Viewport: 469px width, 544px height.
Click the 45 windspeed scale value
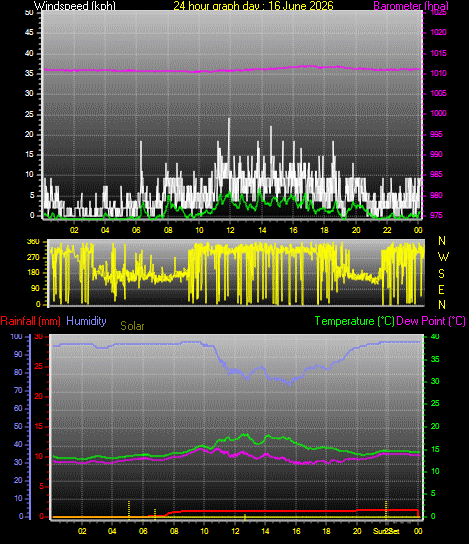pyautogui.click(x=29, y=33)
